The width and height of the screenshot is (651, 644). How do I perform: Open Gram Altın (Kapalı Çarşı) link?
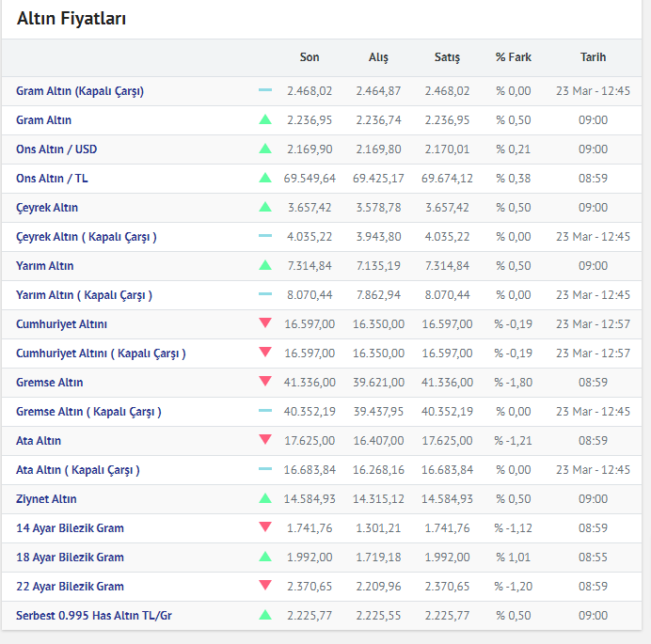80,91
